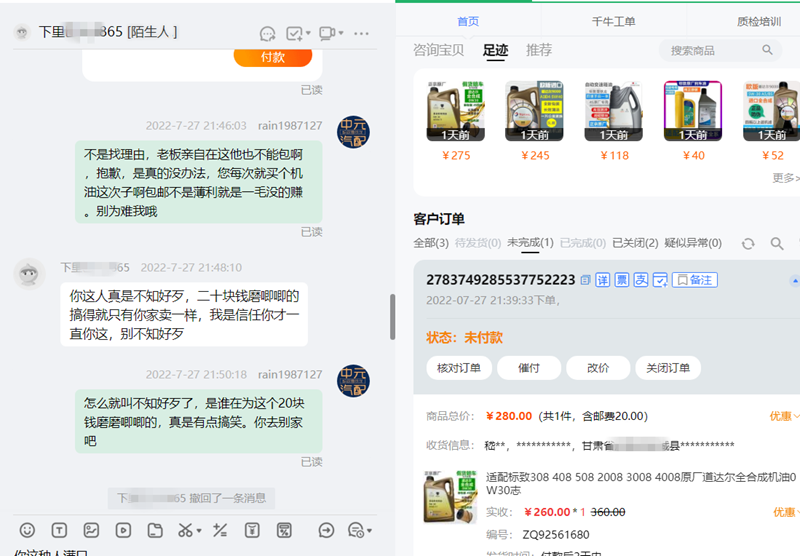
Task: Click the video send icon in chat toolbar
Action: pos(123,530)
